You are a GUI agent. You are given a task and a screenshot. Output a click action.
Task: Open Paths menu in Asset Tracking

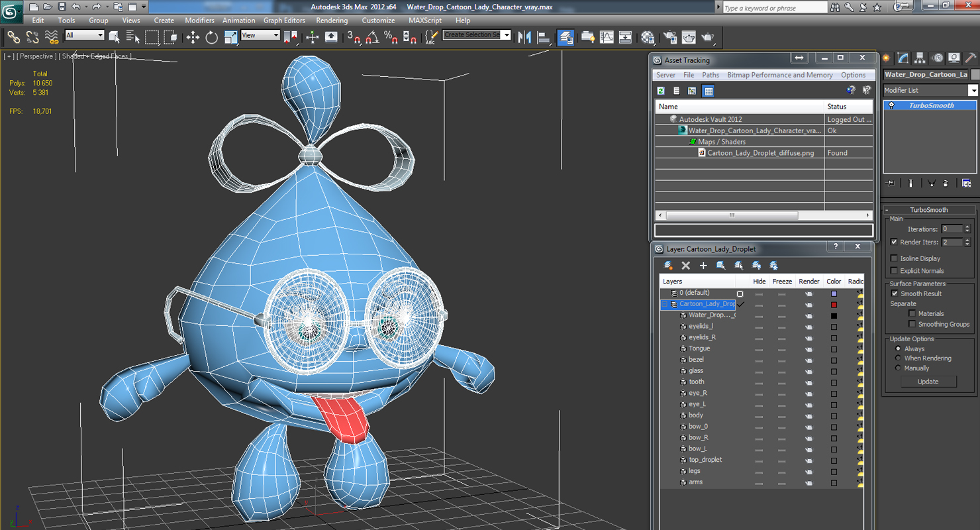[x=710, y=75]
